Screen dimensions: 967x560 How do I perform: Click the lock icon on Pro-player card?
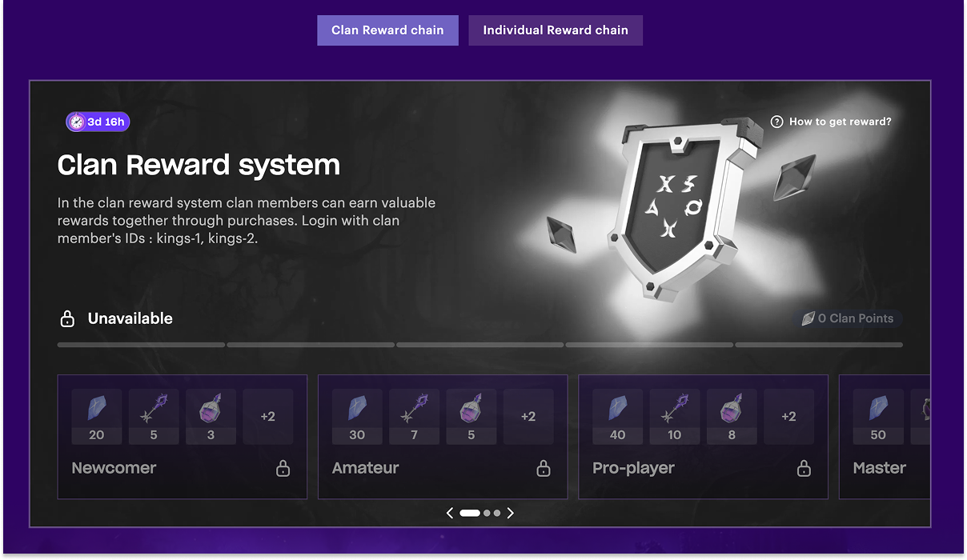(804, 469)
